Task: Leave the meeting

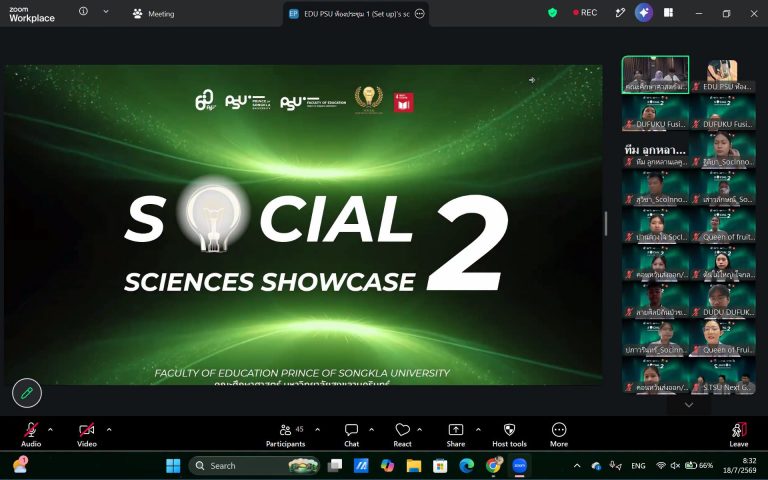Action: pyautogui.click(x=739, y=434)
